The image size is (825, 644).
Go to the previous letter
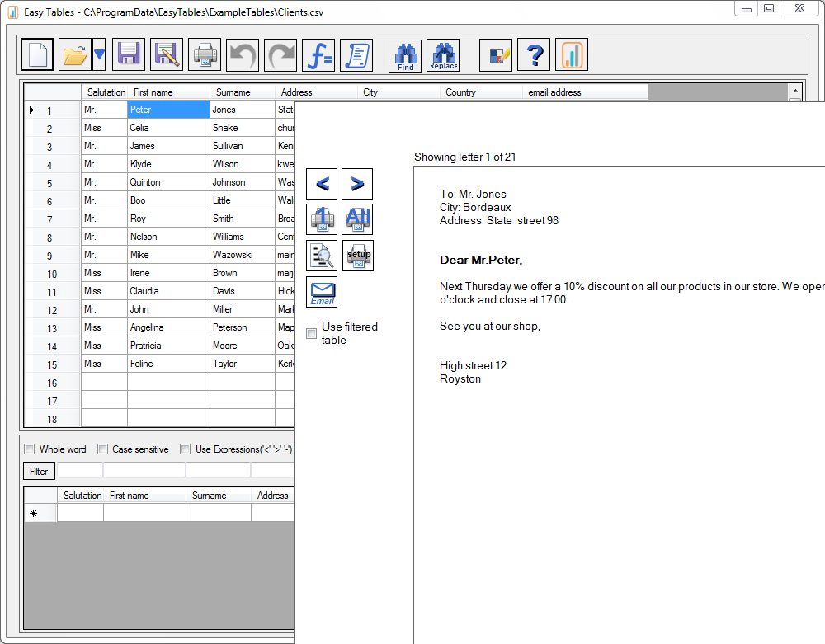click(x=322, y=184)
